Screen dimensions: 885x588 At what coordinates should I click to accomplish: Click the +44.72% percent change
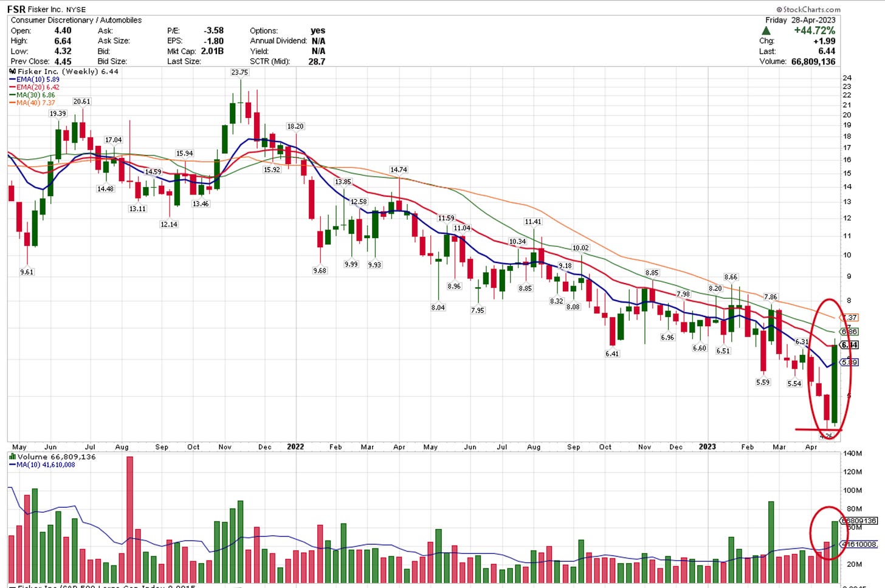pyautogui.click(x=814, y=30)
